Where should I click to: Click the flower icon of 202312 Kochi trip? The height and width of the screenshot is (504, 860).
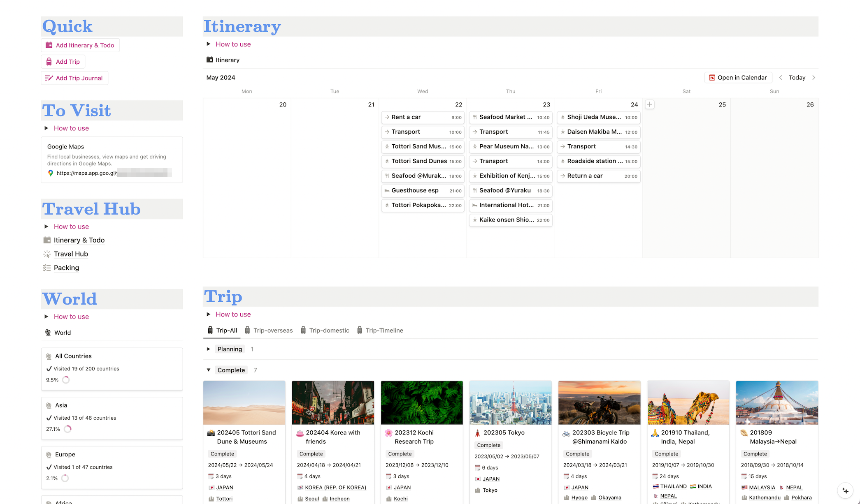point(389,433)
